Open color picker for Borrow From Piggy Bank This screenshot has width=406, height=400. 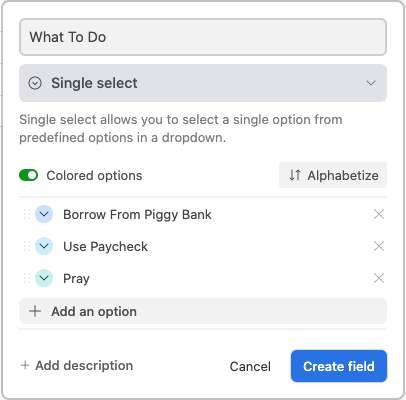click(44, 214)
